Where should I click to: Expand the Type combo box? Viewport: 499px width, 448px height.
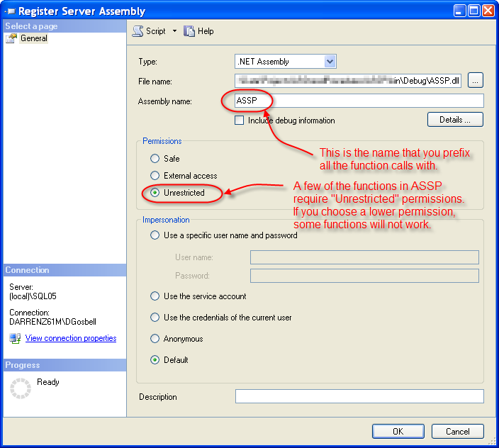point(329,62)
